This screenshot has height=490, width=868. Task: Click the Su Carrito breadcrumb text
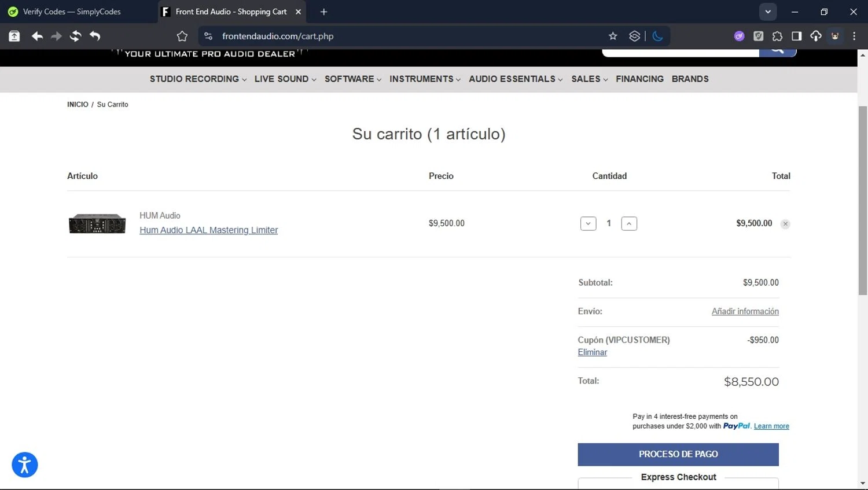click(113, 104)
